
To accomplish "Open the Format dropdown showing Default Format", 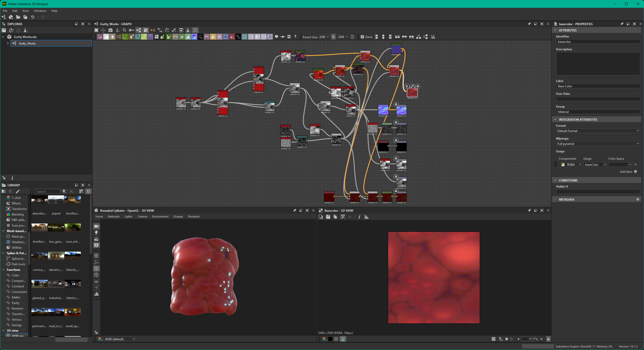I will tap(597, 131).
